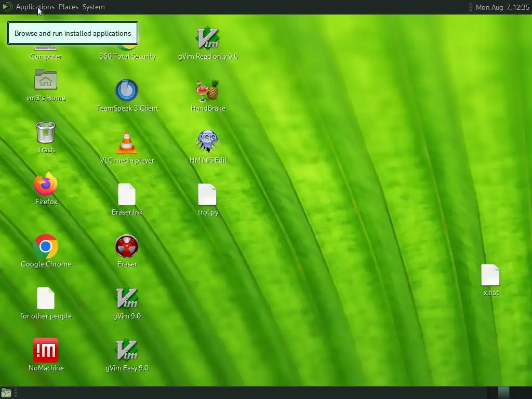Select the HM NIS Edit icon
The width and height of the screenshot is (532, 399).
tap(207, 141)
